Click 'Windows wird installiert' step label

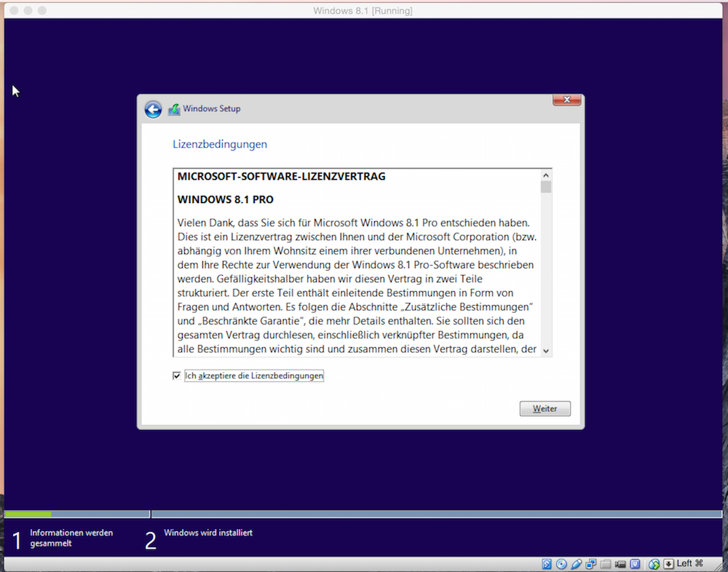(x=208, y=533)
